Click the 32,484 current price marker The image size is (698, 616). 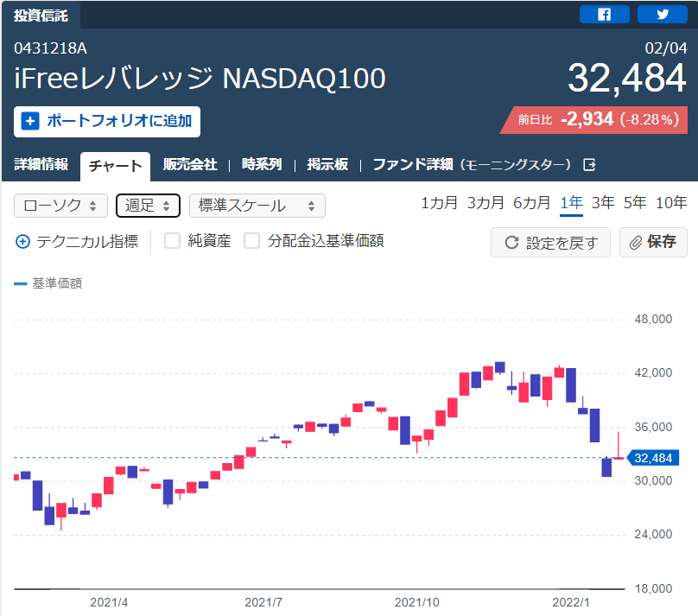click(x=653, y=458)
